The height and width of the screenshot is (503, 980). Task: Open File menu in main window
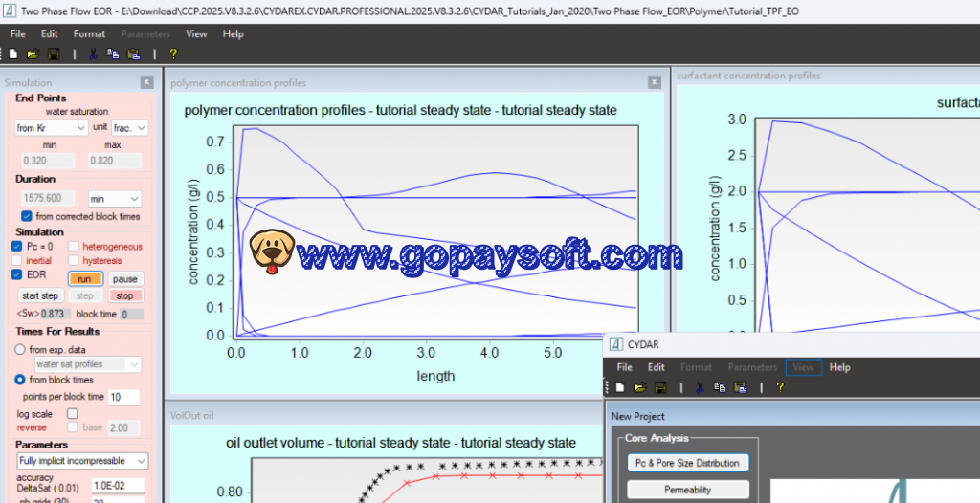point(17,33)
